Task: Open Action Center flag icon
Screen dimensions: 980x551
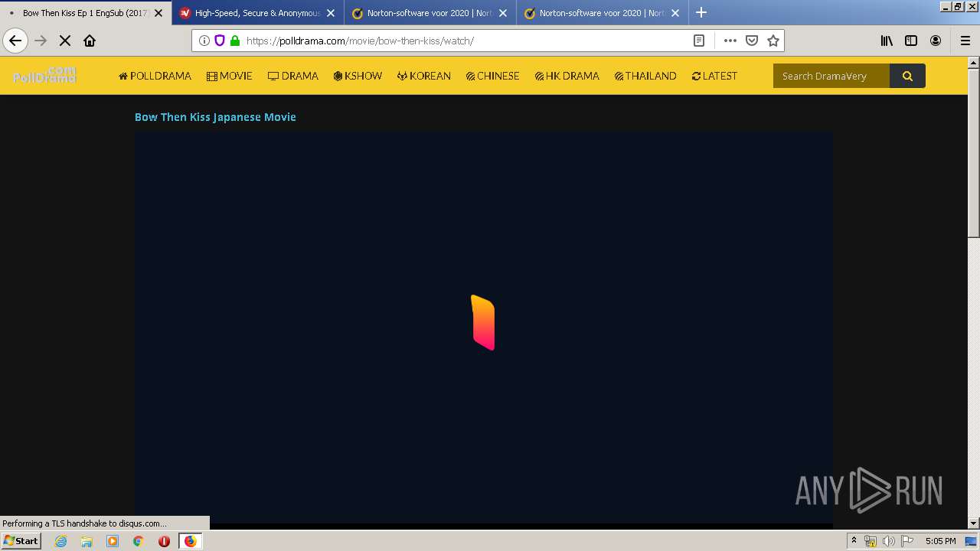Action: tap(907, 541)
